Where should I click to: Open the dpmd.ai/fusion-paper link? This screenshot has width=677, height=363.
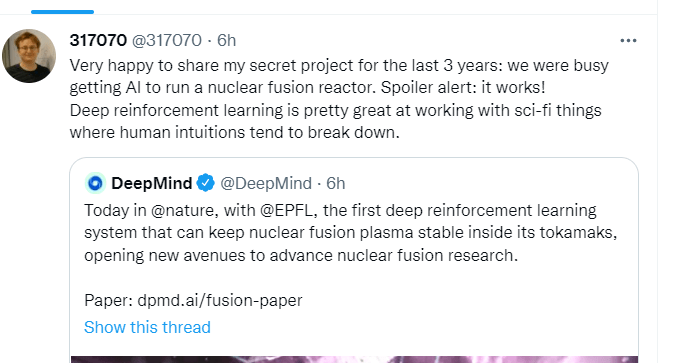tap(220, 300)
